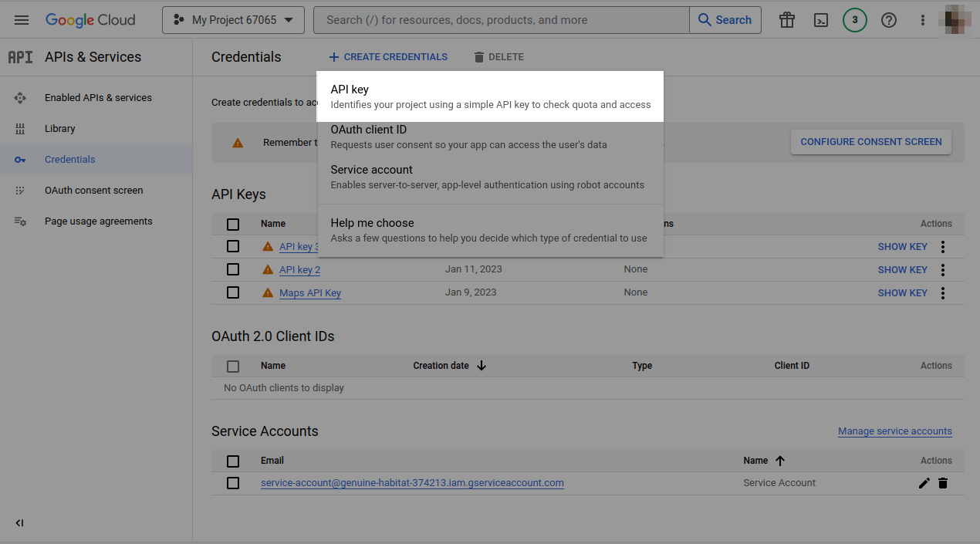Edit the service account with pencil icon
The width and height of the screenshot is (980, 544).
(924, 483)
